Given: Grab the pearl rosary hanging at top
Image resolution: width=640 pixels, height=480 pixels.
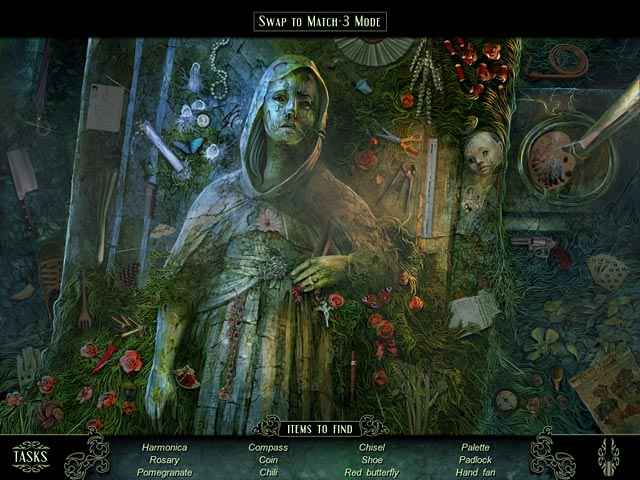Looking at the screenshot, I should pyautogui.click(x=219, y=68).
